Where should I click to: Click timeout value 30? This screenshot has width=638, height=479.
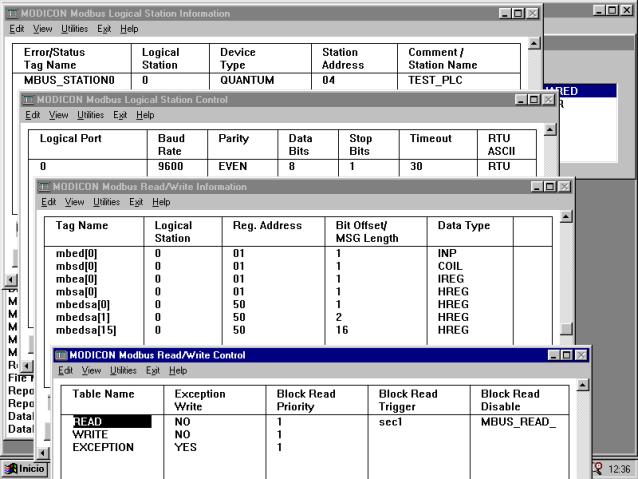coord(416,166)
